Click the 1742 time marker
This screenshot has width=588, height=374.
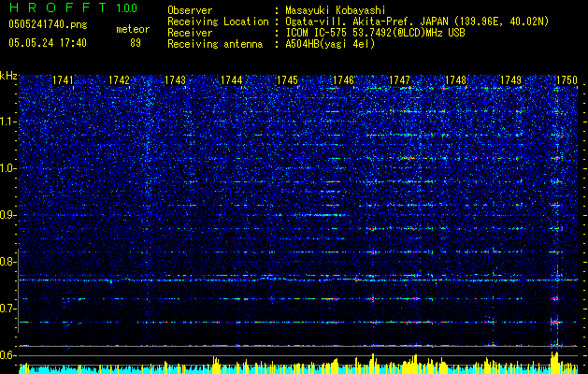click(x=119, y=80)
